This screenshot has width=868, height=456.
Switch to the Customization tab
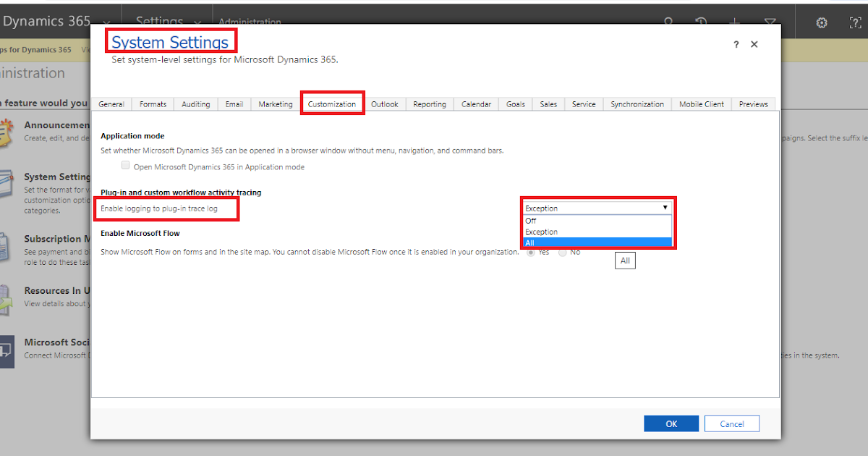point(332,104)
